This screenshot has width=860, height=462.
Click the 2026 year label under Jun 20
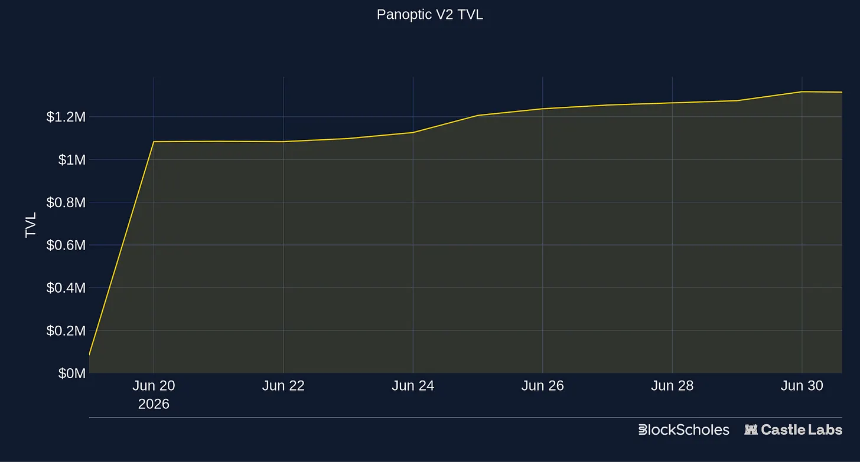(x=154, y=404)
